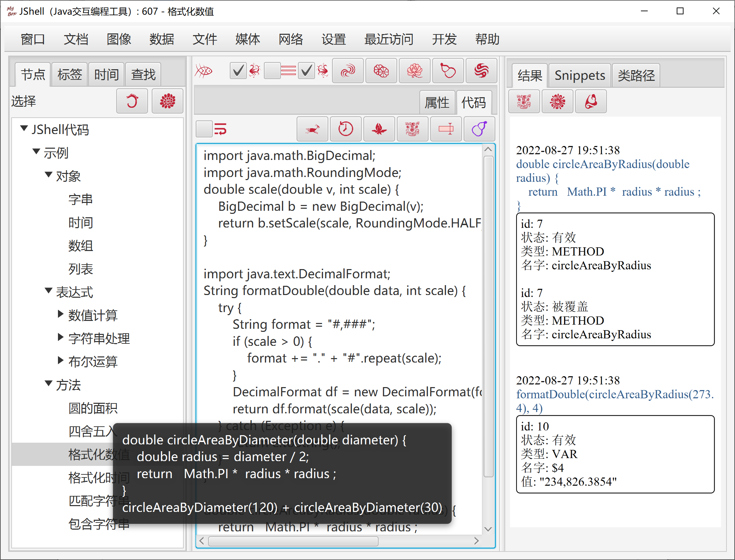The image size is (735, 560).
Task: Click the refresh swirl icon beside 选择
Action: click(x=132, y=101)
